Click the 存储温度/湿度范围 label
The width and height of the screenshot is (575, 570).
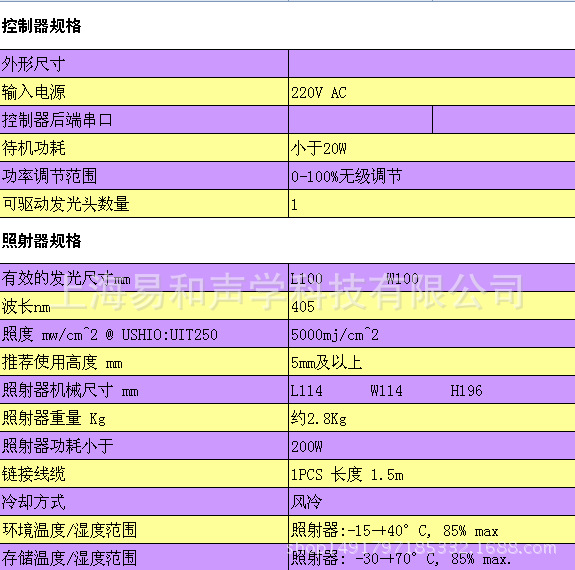pos(69,558)
